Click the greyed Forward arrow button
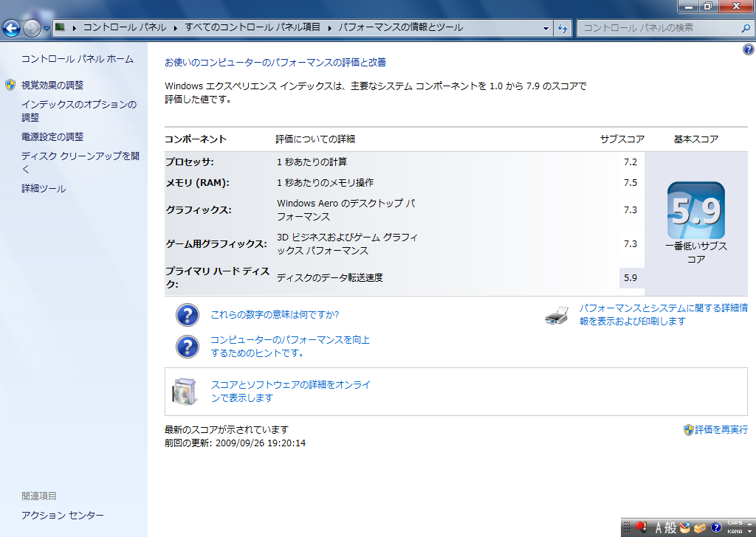 [x=32, y=29]
